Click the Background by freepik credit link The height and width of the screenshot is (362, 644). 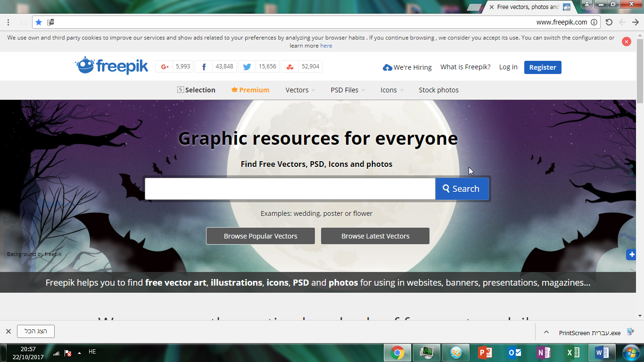(x=34, y=254)
